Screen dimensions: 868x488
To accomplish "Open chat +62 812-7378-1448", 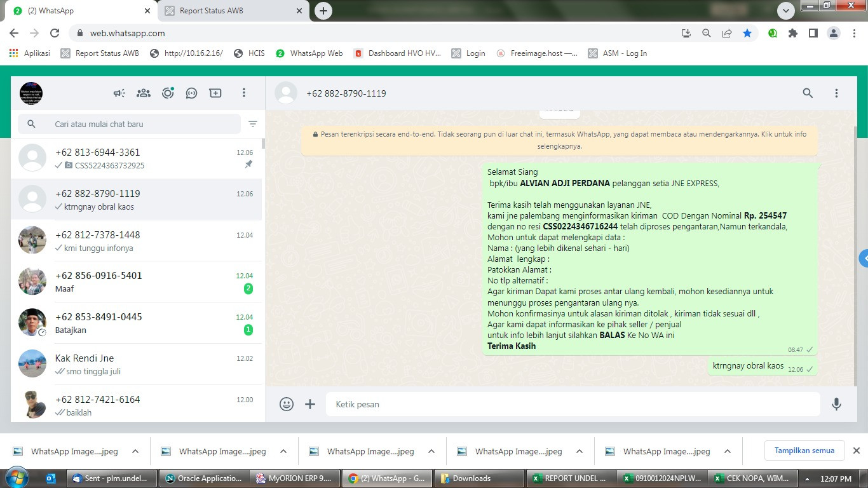I will (x=136, y=241).
